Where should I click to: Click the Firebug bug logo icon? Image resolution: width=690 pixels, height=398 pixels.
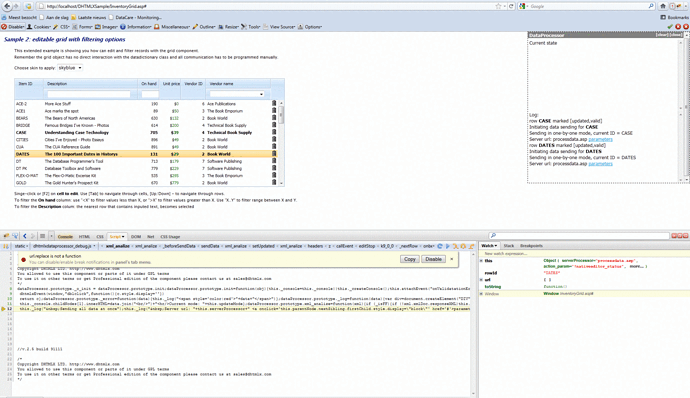pos(6,236)
